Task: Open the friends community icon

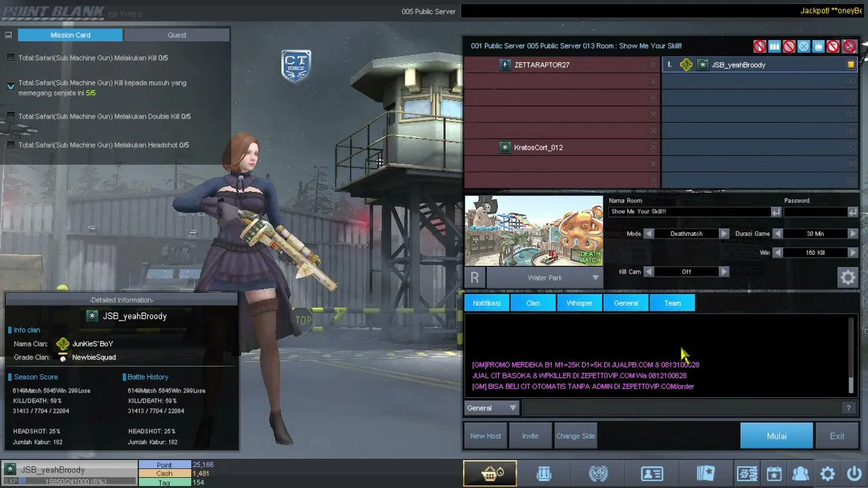Action: click(801, 474)
